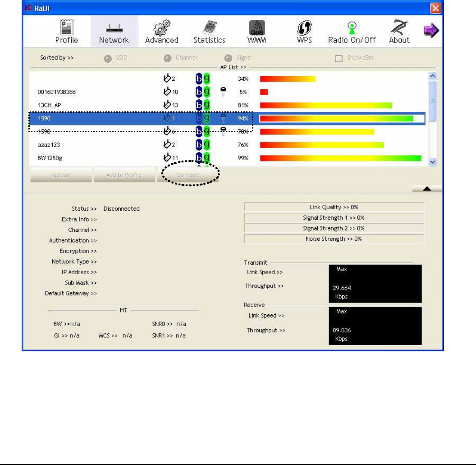The image size is (476, 465).
Task: Click the blue b icon for azaz123
Action: [199, 145]
